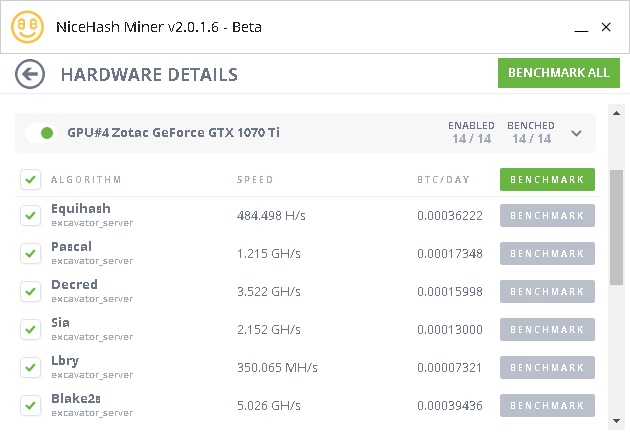
Task: Disable the GPU#4 Zotac GTX 1070 Ti toggle
Action: coord(41,133)
